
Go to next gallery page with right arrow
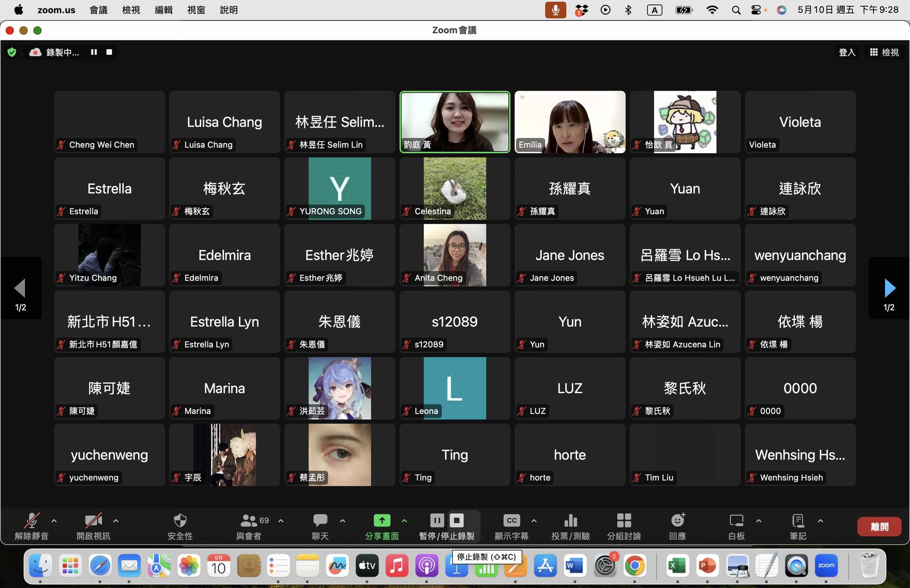coord(889,288)
